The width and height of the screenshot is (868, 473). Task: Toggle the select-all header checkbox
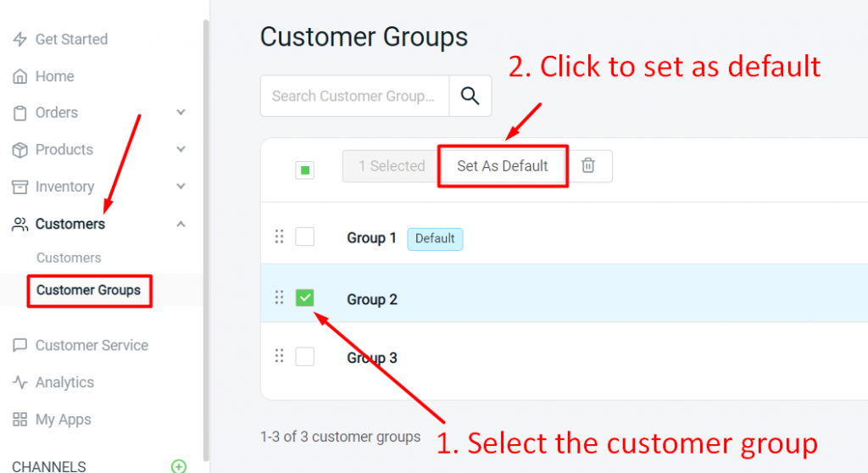click(x=304, y=170)
